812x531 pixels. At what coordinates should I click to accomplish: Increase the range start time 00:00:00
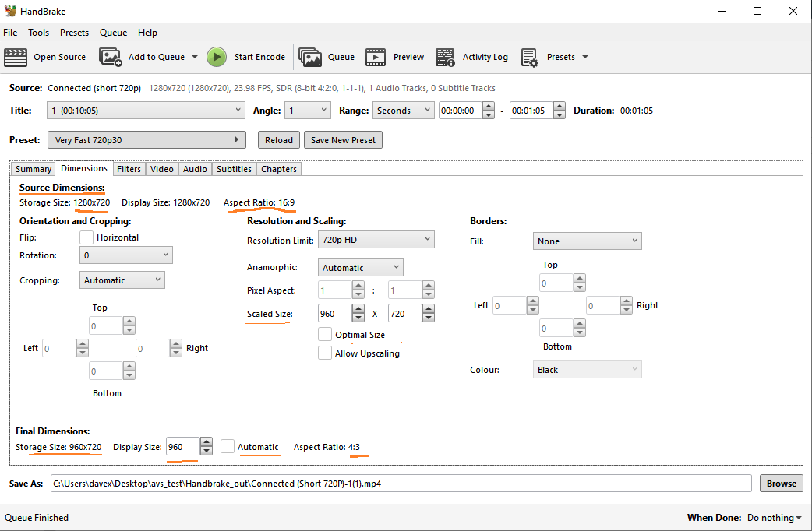(489, 106)
